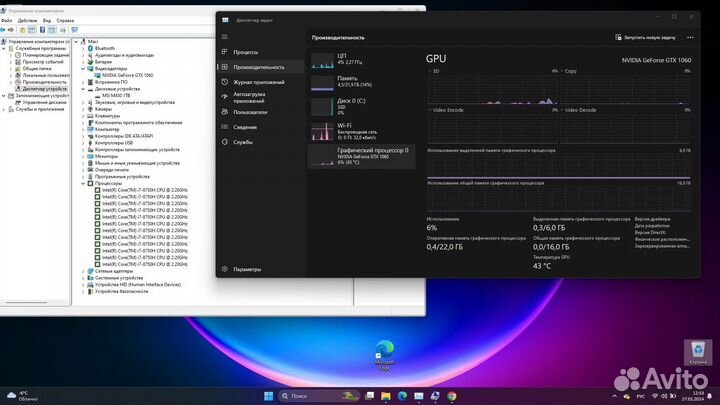Select Device Manager in left tree
The image size is (720, 405).
point(45,89)
